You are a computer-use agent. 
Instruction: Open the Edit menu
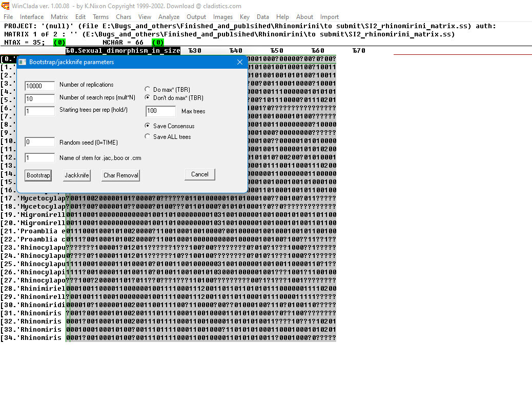(x=80, y=17)
